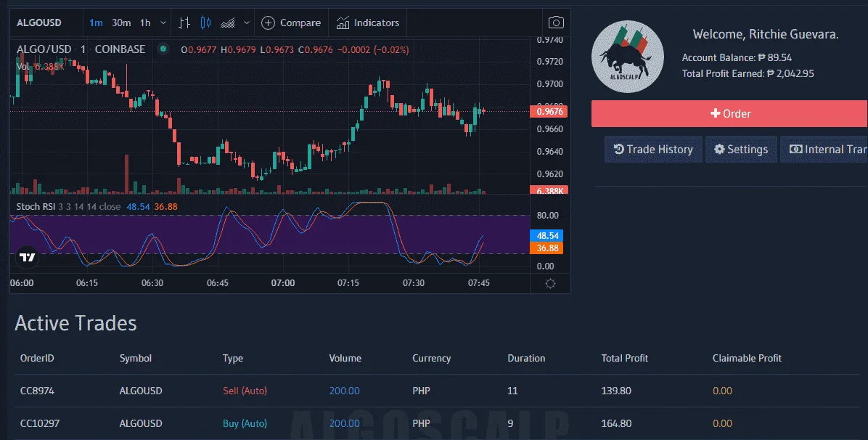This screenshot has width=868, height=440.
Task: Click the Algoscalp bull profile avatar
Action: pyautogui.click(x=627, y=57)
